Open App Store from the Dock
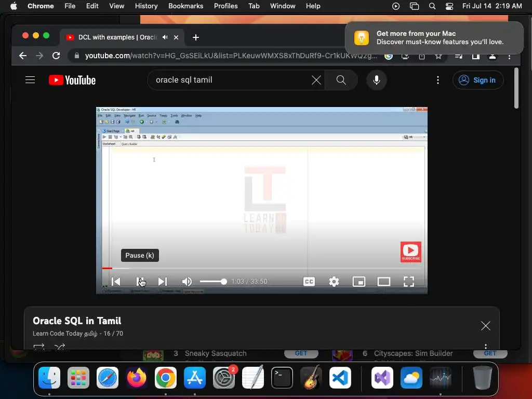 click(x=195, y=378)
